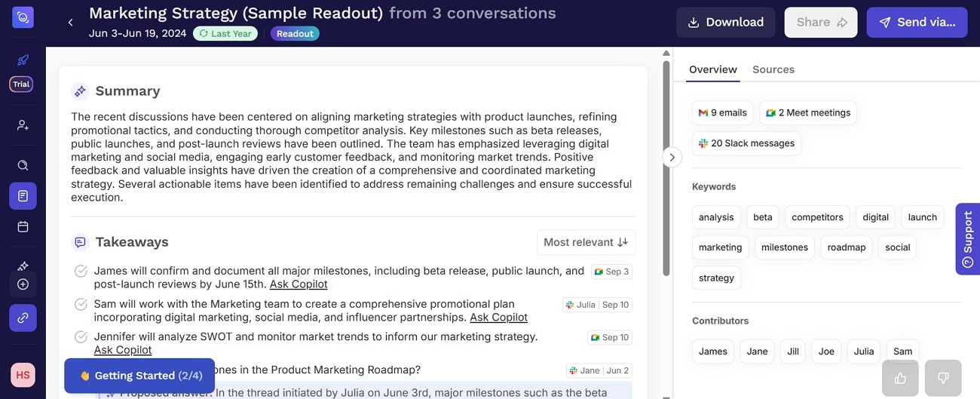Open the calendar icon in sidebar
This screenshot has height=399, width=980.
pyautogui.click(x=23, y=226)
